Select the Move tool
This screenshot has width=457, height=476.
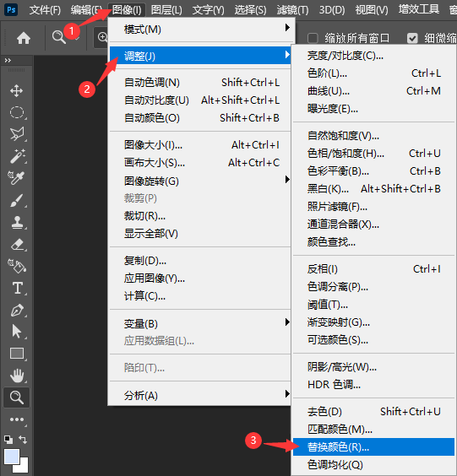pos(16,91)
